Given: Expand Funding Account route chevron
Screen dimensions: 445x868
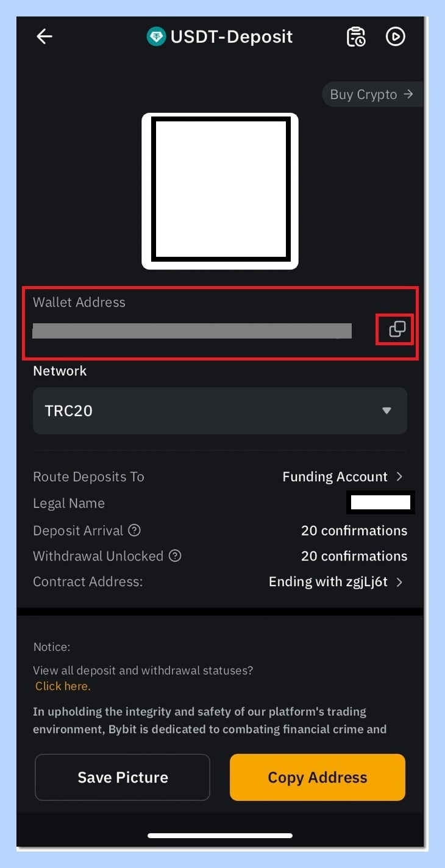Looking at the screenshot, I should point(399,476).
